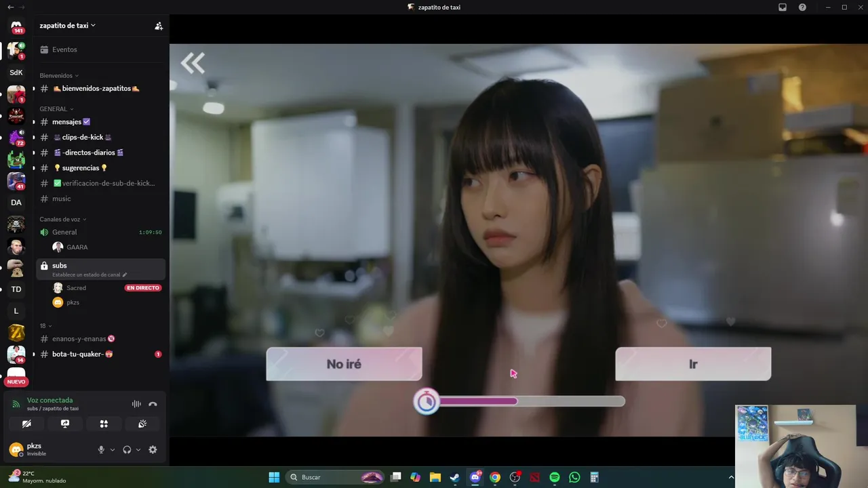
Task: Open the Eventos calendar entry
Action: [100, 49]
